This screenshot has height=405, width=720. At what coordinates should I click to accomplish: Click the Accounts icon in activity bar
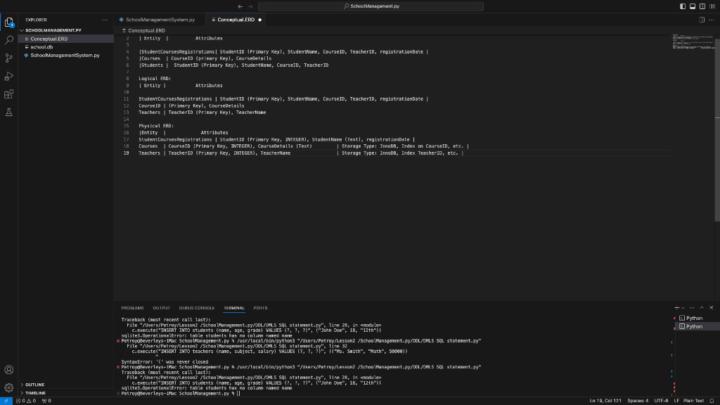tap(9, 367)
